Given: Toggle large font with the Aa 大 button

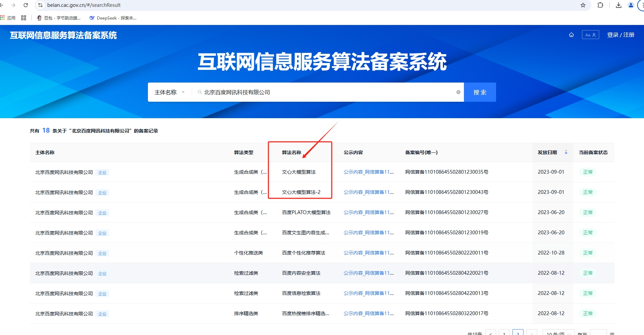Looking at the screenshot, I should [591, 35].
